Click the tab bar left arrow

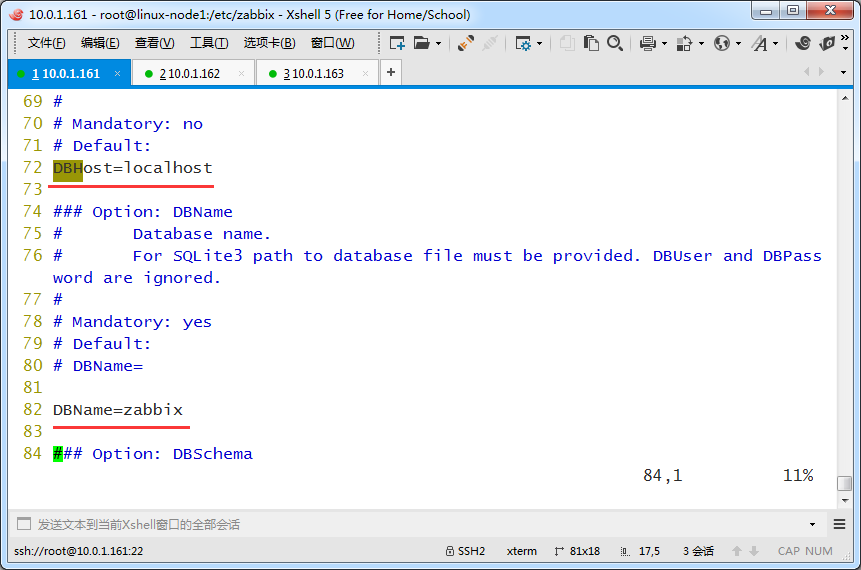[806, 71]
